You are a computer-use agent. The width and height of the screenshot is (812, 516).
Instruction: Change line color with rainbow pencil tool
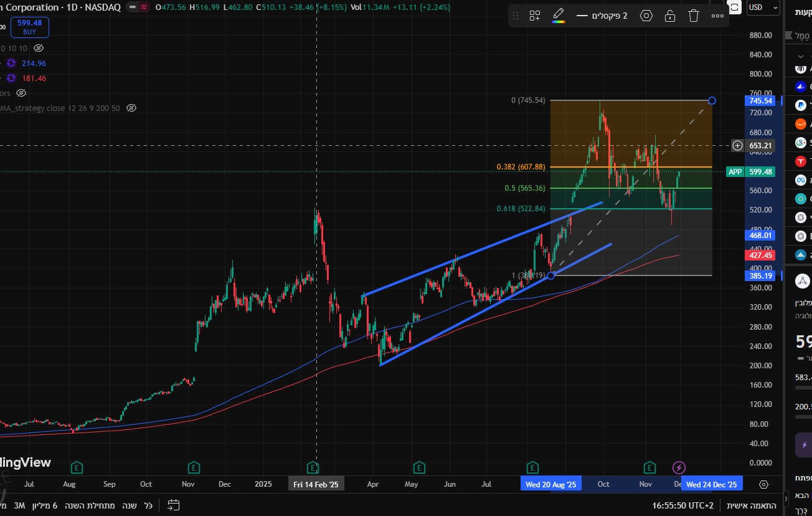[559, 16]
